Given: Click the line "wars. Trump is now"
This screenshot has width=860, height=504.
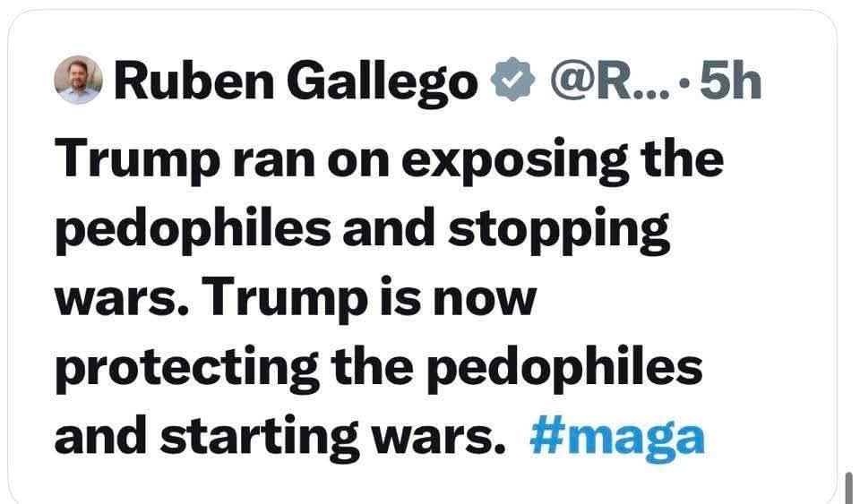Looking at the screenshot, I should click(x=295, y=297).
